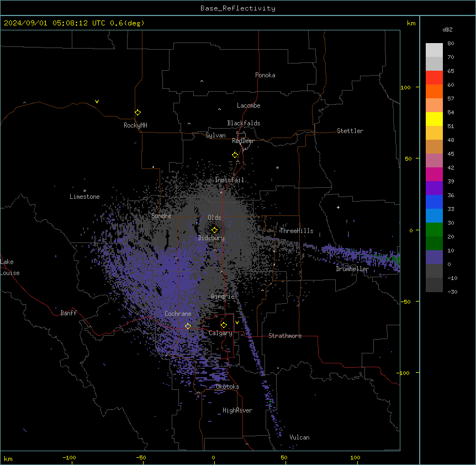Click the Lake Louise label
This screenshot has height=465, width=476.
[10, 267]
